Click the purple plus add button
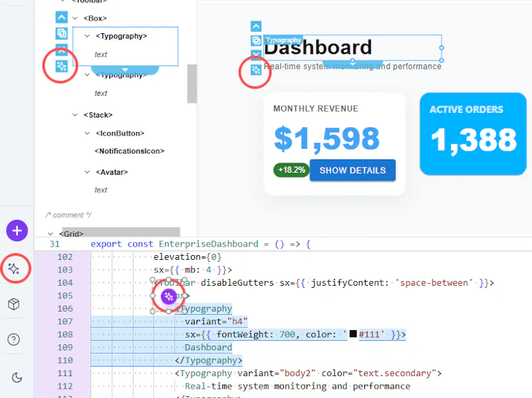Viewport: 532px width, 398px height. click(17, 231)
